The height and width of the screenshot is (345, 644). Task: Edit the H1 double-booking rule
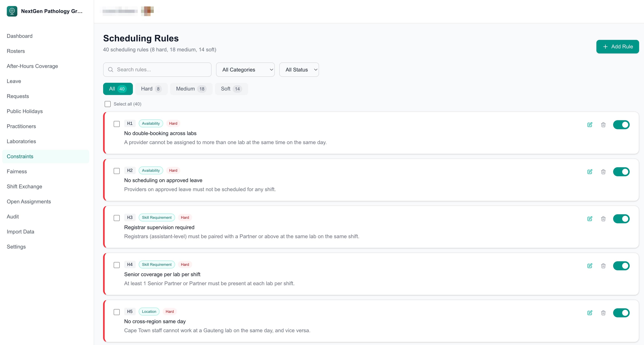pos(590,124)
